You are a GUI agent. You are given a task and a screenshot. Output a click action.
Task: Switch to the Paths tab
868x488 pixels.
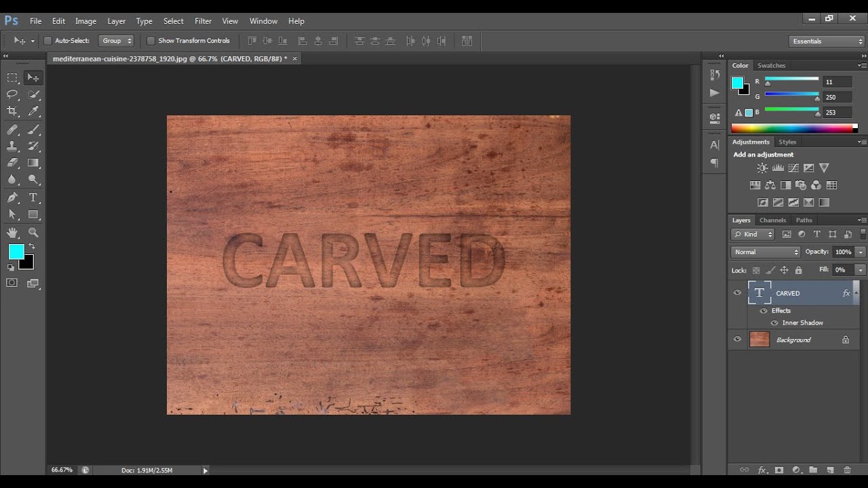pos(804,220)
